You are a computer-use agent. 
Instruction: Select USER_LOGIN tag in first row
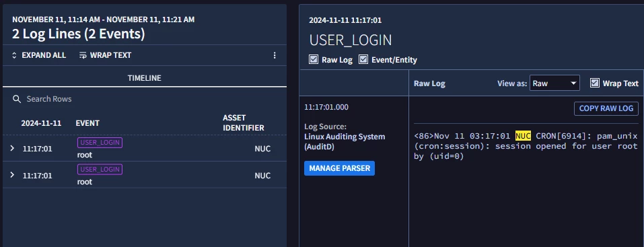pyautogui.click(x=100, y=143)
